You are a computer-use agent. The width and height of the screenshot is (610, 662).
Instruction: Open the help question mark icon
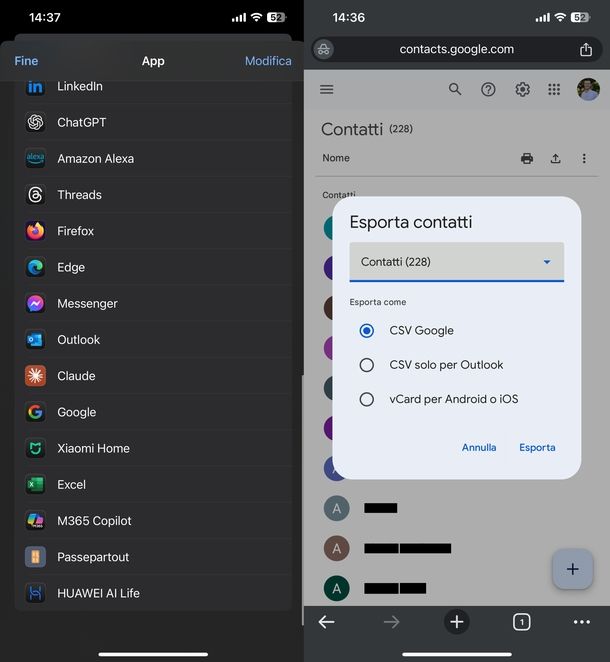[488, 90]
